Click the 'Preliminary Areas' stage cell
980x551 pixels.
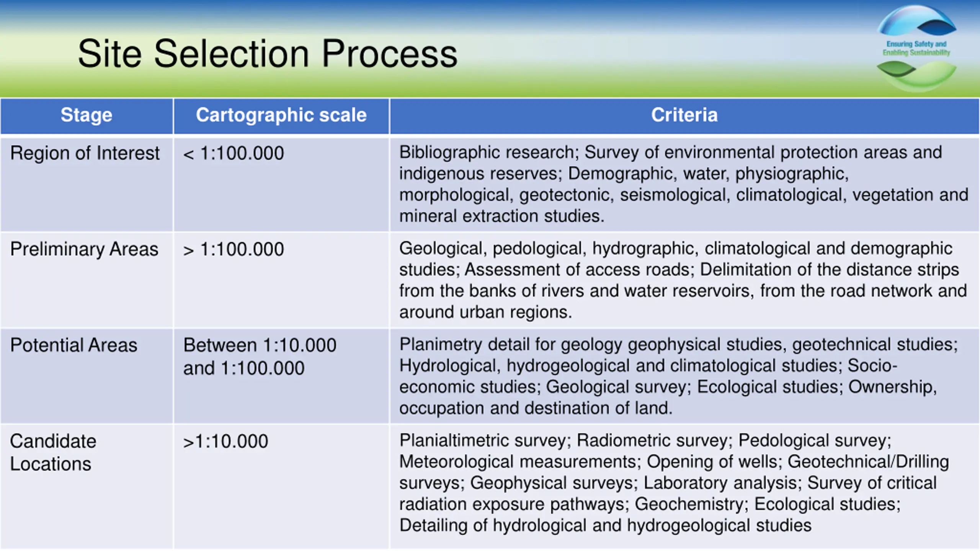point(87,280)
